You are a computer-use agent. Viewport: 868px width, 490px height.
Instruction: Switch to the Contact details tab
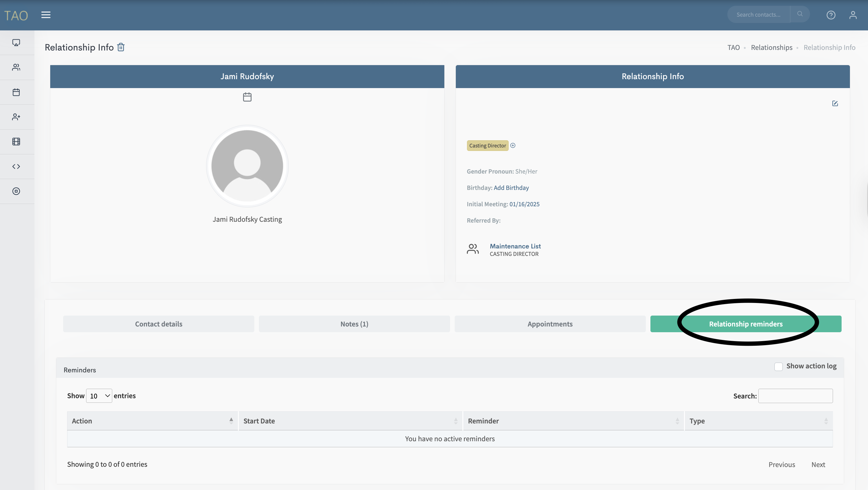[x=158, y=324]
